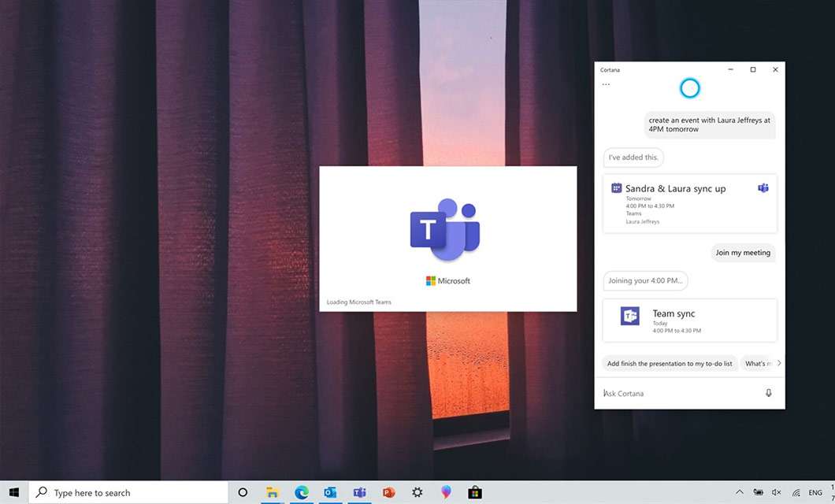Click the Windows search box on taskbar
The height and width of the screenshot is (504, 835).
pyautogui.click(x=130, y=493)
